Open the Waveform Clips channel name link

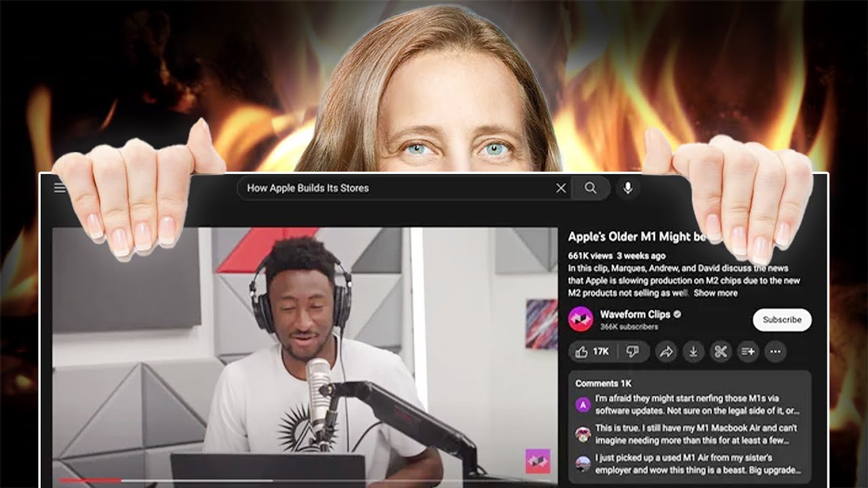pyautogui.click(x=635, y=314)
